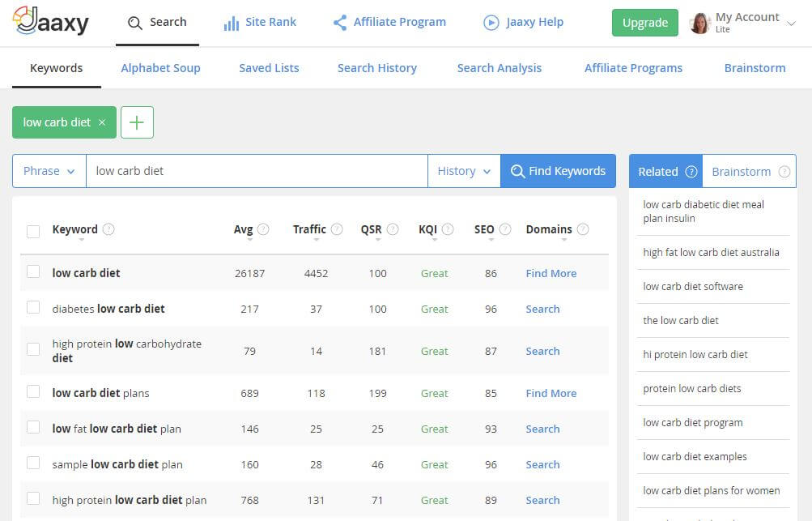Click the account profile avatar
Image resolution: width=812 pixels, height=521 pixels.
(x=700, y=23)
